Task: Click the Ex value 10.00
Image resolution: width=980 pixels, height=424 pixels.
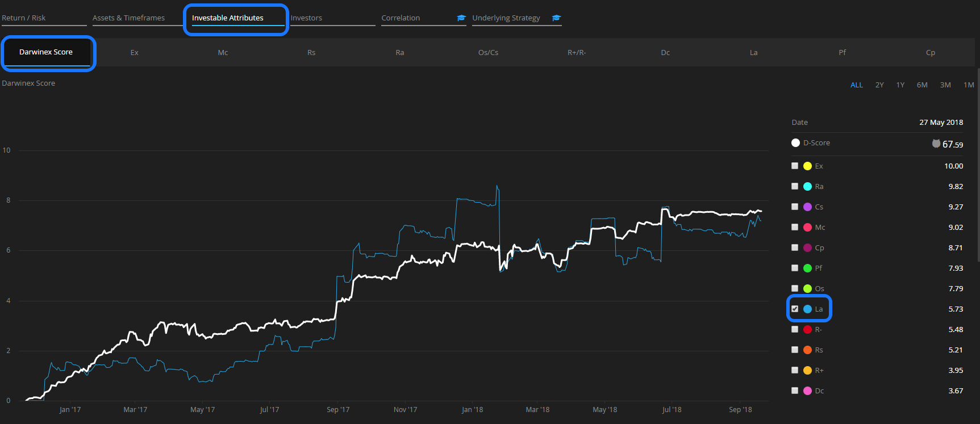Action: point(954,166)
